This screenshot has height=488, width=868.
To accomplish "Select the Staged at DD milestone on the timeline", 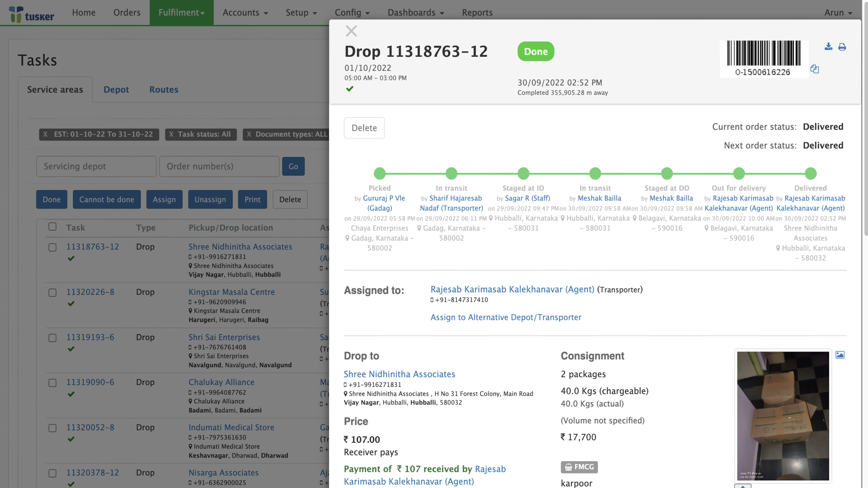I will coord(667,173).
